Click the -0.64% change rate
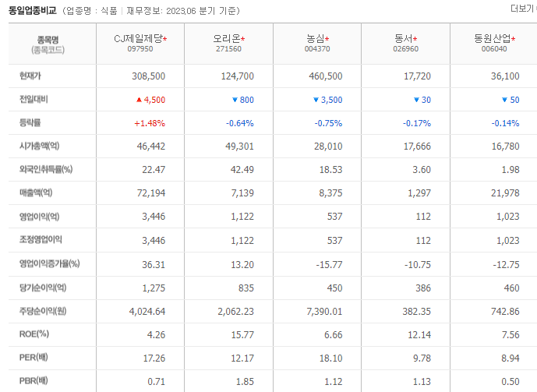The image size is (537, 392). tap(240, 123)
